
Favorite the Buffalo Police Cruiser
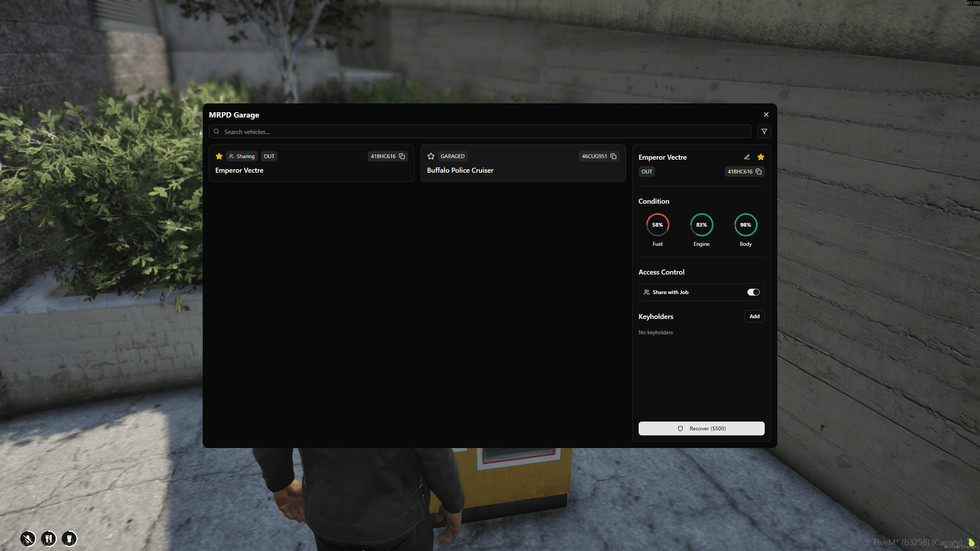coord(431,156)
